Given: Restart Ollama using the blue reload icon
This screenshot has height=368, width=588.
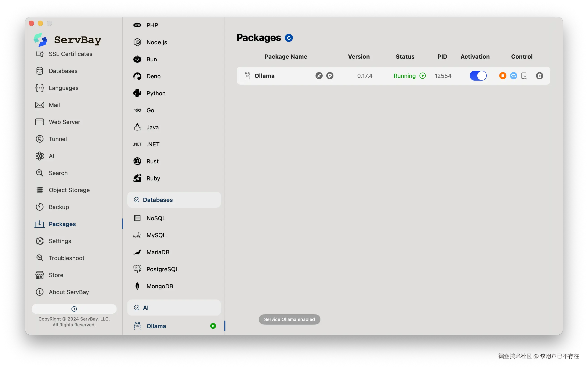Looking at the screenshot, I should tap(513, 76).
